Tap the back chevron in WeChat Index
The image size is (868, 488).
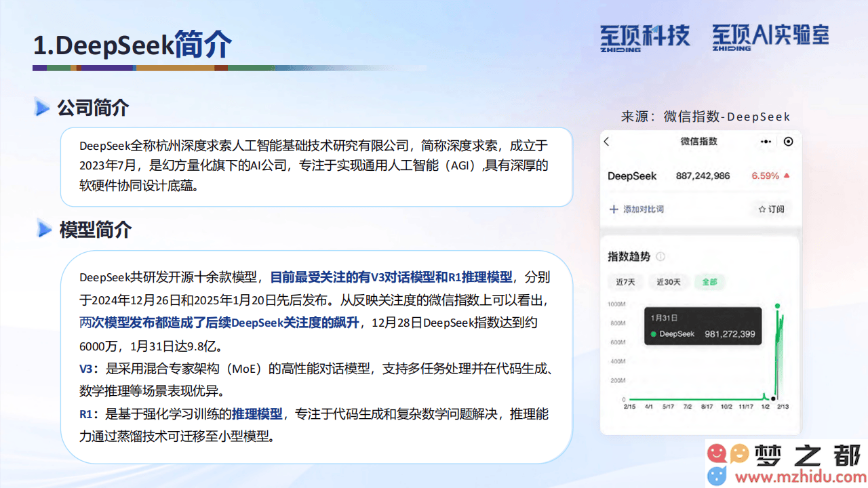tap(607, 142)
